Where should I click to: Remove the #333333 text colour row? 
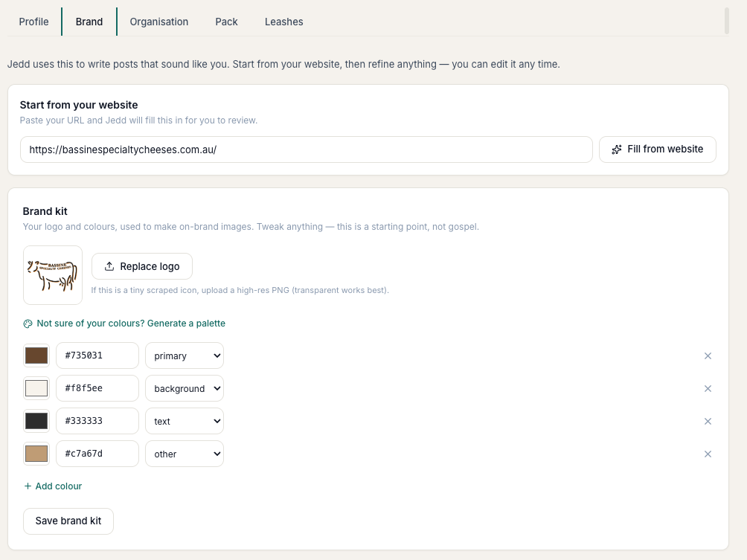(708, 422)
